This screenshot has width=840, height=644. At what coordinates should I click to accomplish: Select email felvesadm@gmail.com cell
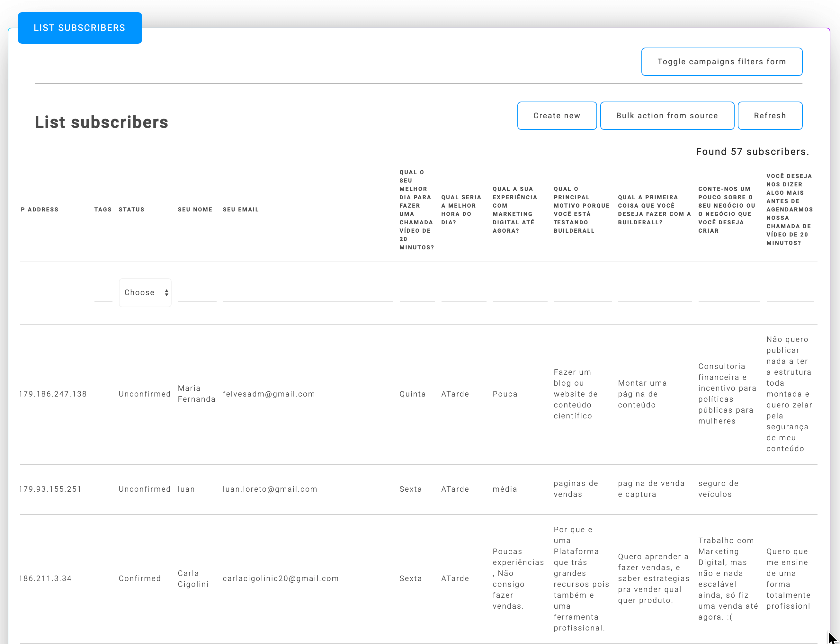[x=269, y=394]
